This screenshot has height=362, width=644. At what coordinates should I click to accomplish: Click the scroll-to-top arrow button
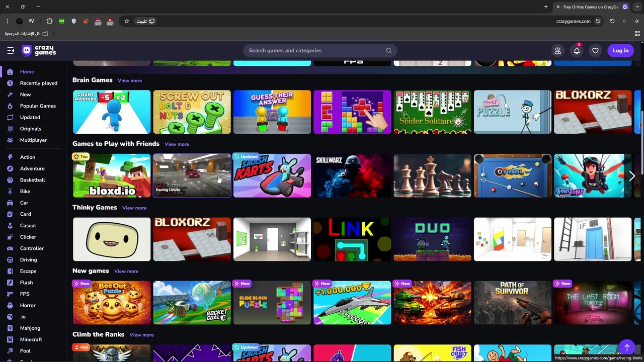[627, 347]
